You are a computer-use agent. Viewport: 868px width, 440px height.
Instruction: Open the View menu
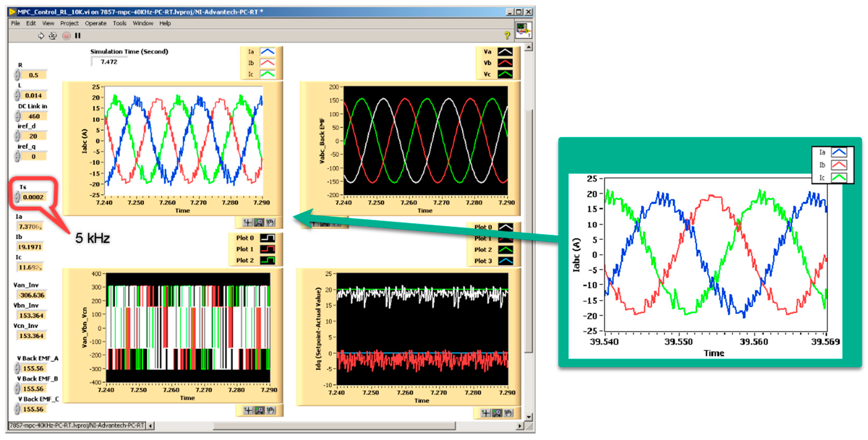point(48,23)
